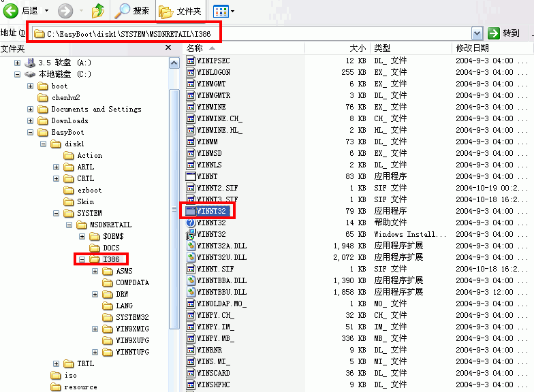Collapse the EasyBoot folder node
Image resolution: width=534 pixels, height=392 pixels.
click(x=30, y=132)
